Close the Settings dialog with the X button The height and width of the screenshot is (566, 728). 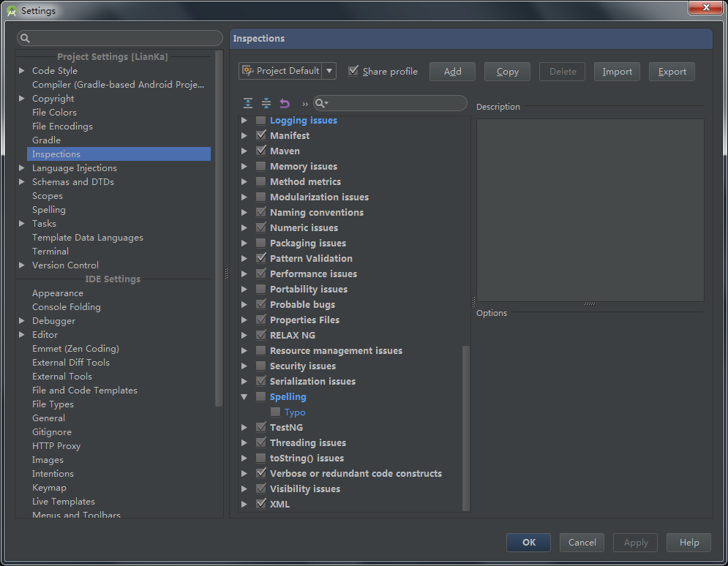point(705,8)
